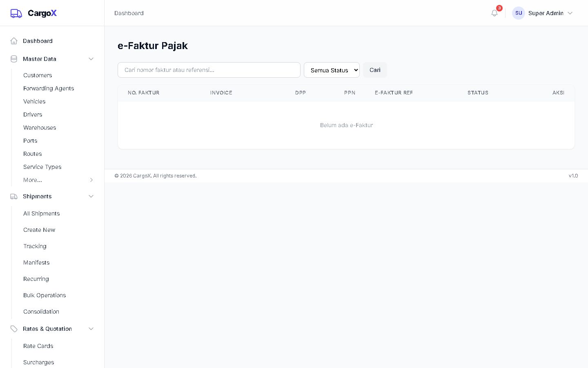Open the Service Types page
This screenshot has height=368, width=588.
coord(42,167)
